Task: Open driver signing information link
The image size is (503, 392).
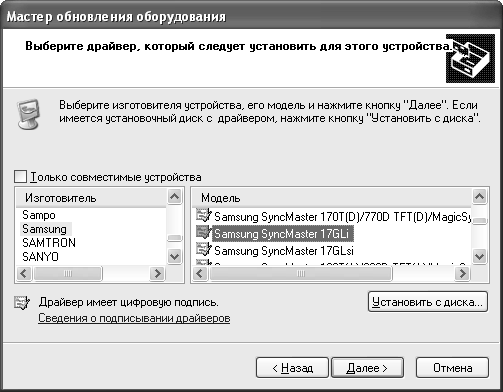Action: [134, 318]
